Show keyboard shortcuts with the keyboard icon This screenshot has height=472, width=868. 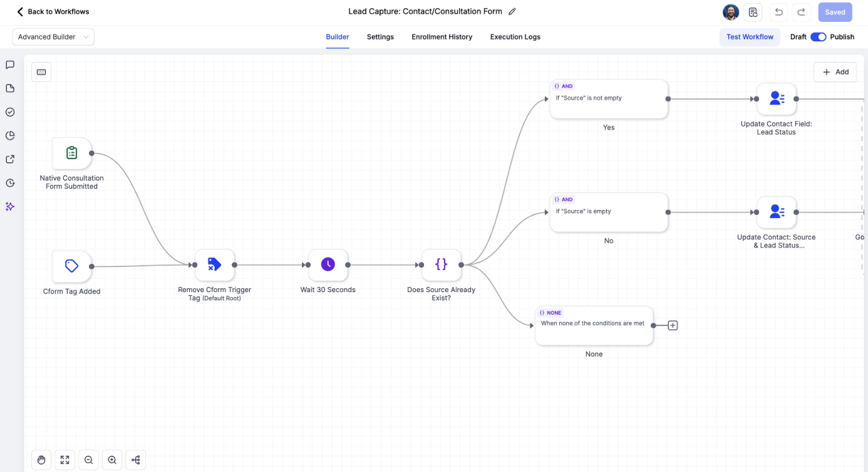pos(41,72)
